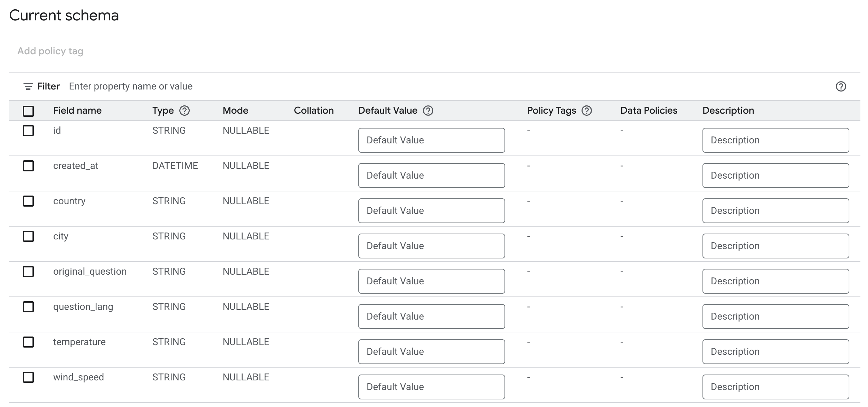Select all fields using the header checkbox
This screenshot has width=868, height=407.
(x=29, y=111)
